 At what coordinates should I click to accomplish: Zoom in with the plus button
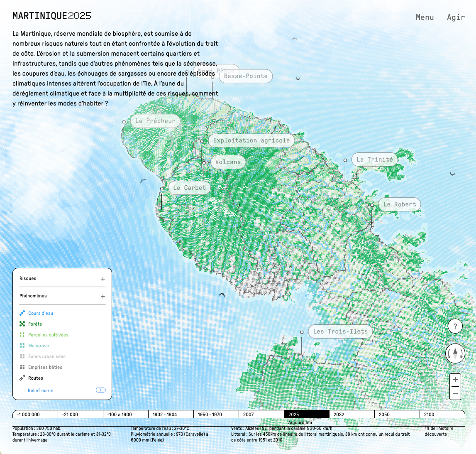tap(455, 380)
